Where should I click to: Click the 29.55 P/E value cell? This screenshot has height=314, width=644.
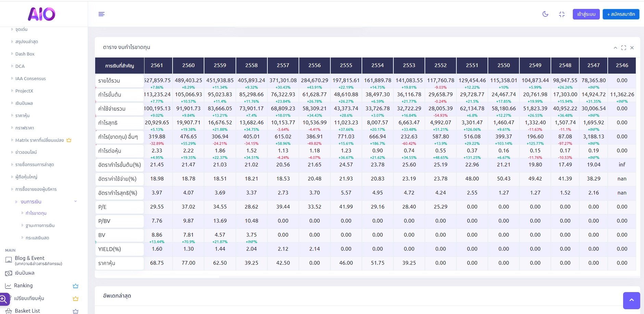coord(157,207)
